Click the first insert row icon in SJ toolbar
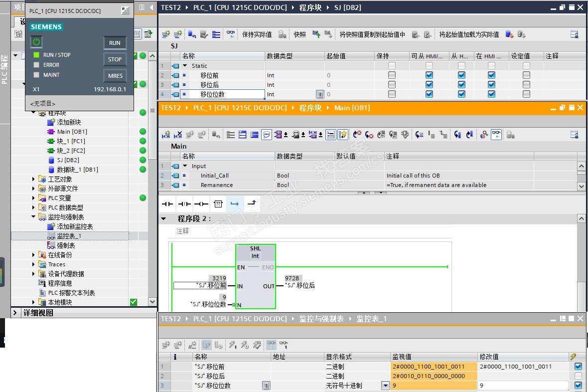 pyautogui.click(x=165, y=34)
